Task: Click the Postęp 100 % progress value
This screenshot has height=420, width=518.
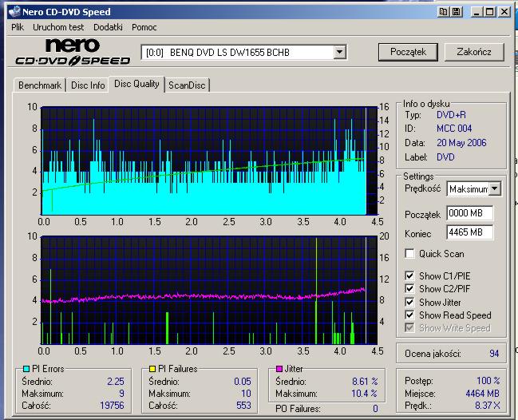Action: tap(488, 381)
